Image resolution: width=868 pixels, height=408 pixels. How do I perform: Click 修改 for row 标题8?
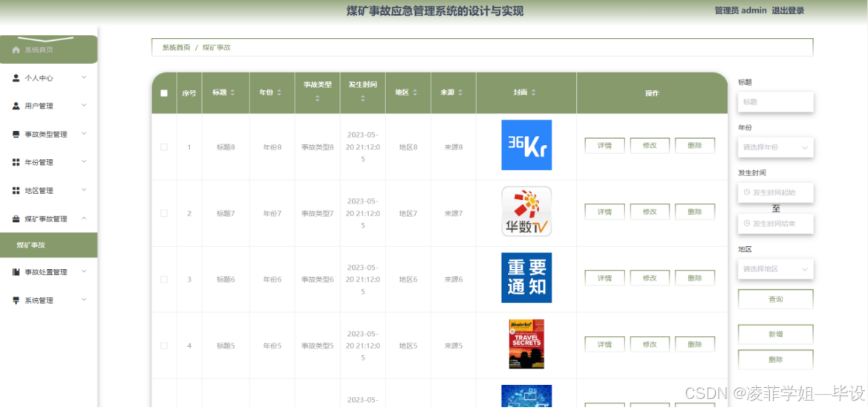point(650,146)
